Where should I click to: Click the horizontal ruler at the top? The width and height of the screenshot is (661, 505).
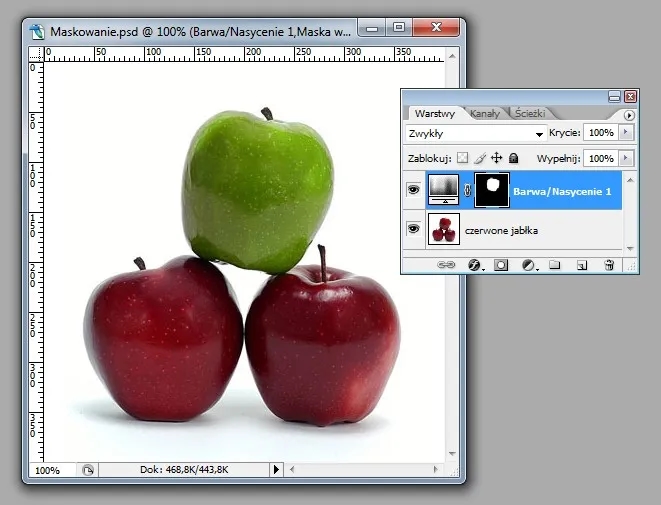click(x=244, y=54)
